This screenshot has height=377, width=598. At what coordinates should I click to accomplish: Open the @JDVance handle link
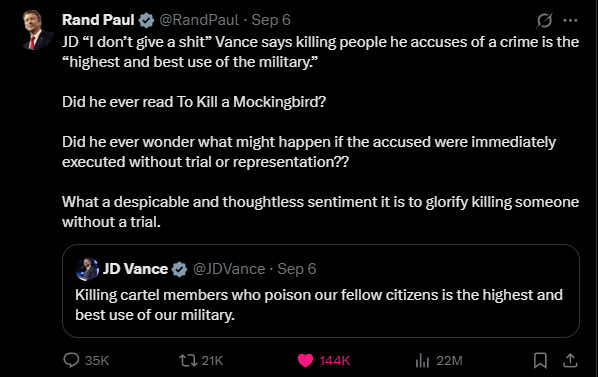[x=229, y=269]
